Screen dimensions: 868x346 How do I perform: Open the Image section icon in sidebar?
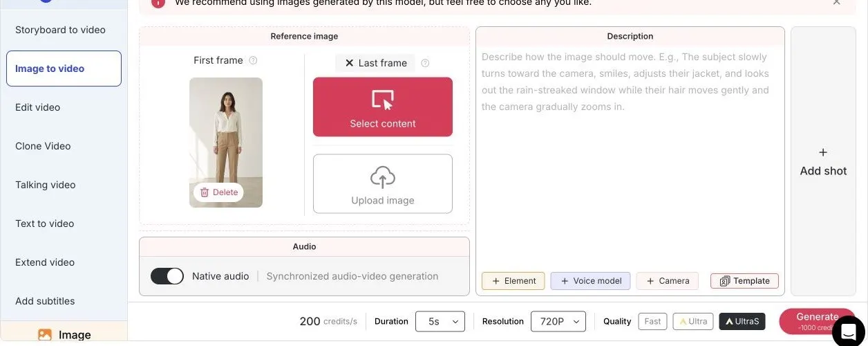pyautogui.click(x=45, y=335)
